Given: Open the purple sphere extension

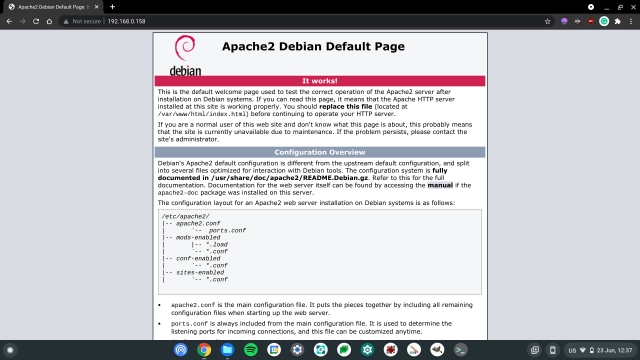Looking at the screenshot, I should point(564,21).
